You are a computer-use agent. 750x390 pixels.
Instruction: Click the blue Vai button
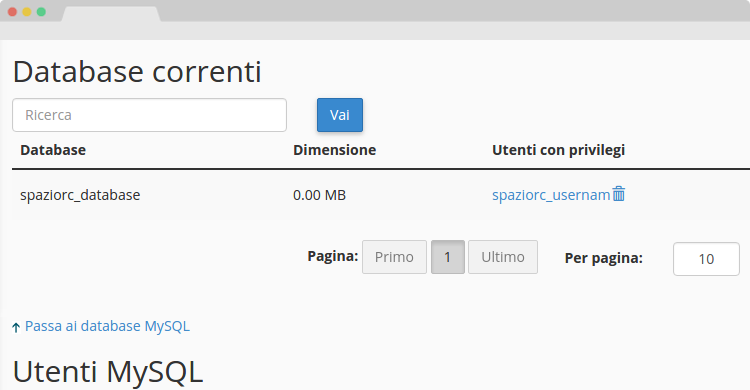click(340, 115)
